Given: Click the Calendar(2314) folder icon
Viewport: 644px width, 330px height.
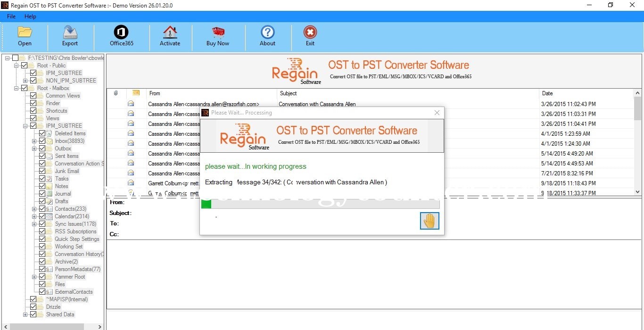Looking at the screenshot, I should [50, 216].
